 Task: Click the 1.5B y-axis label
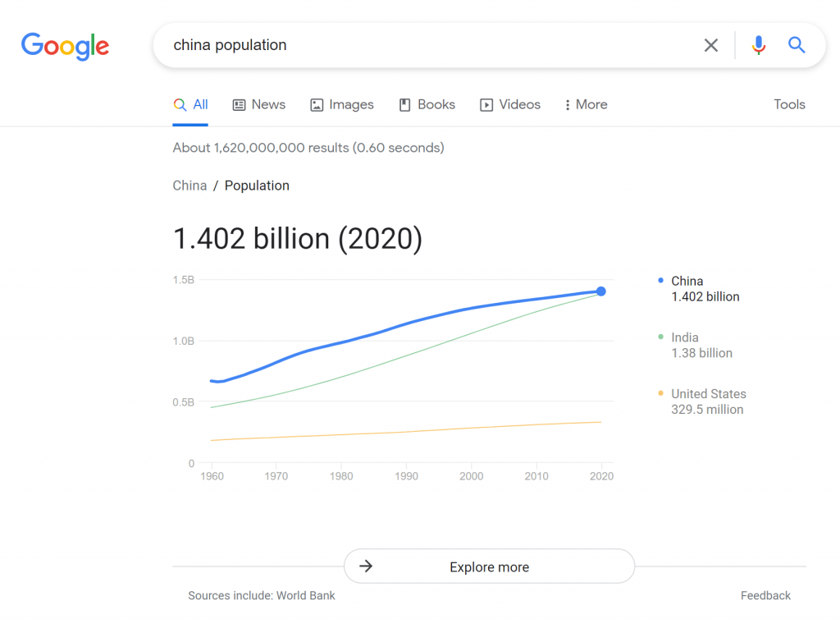pyautogui.click(x=183, y=280)
